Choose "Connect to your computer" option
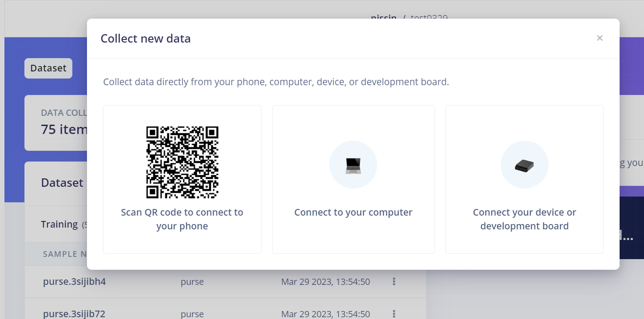The width and height of the screenshot is (644, 319). click(x=353, y=179)
